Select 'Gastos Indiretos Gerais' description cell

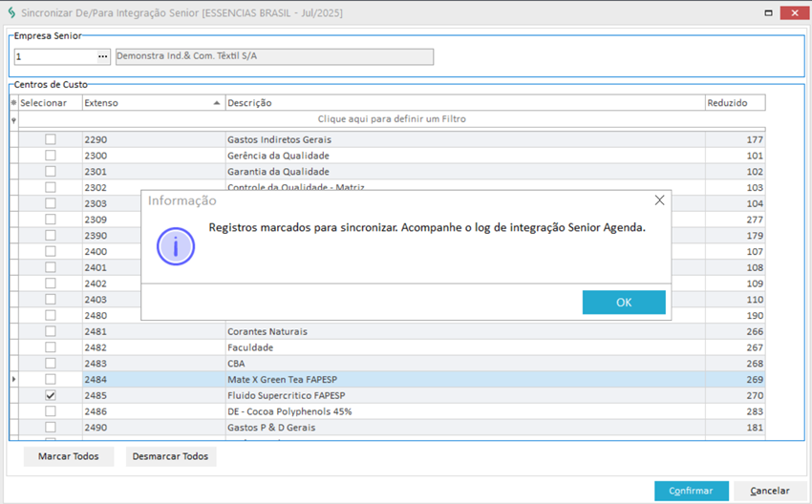pos(465,139)
